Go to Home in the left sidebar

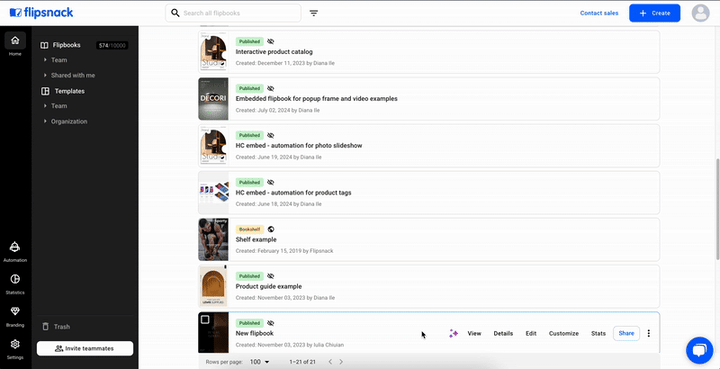15,45
